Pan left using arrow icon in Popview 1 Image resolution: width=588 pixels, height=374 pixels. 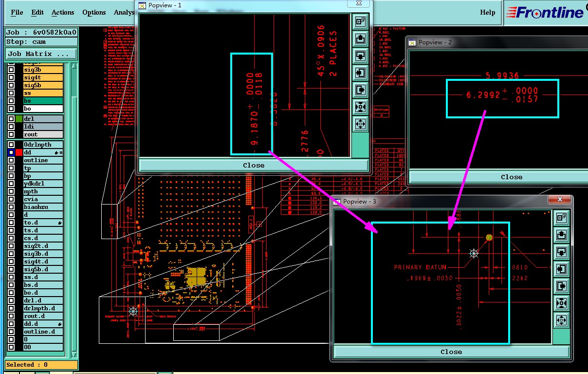pos(360,73)
